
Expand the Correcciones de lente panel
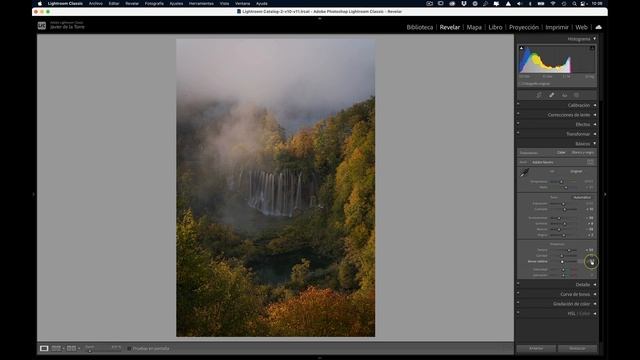pyautogui.click(x=595, y=115)
